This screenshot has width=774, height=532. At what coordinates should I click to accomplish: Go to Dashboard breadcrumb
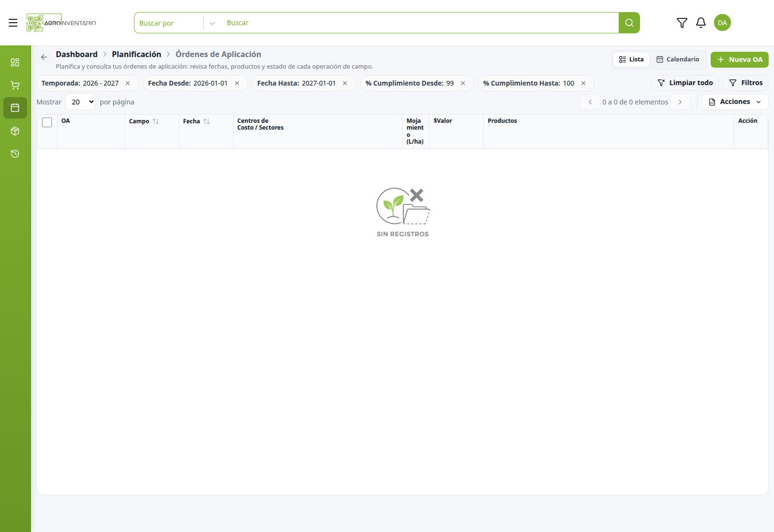(x=76, y=54)
